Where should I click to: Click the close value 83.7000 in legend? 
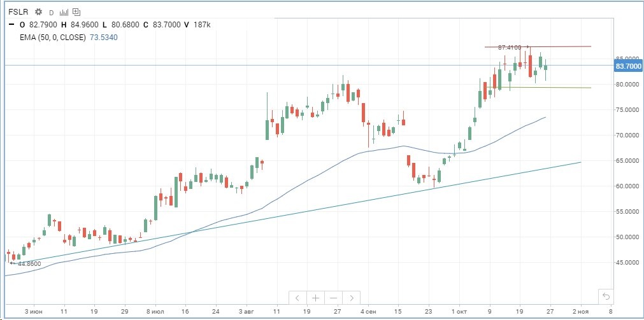tap(166, 25)
